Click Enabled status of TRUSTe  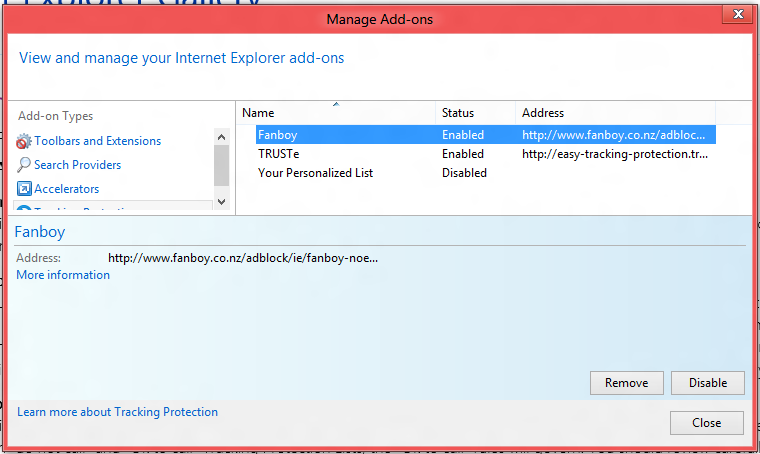pos(462,154)
